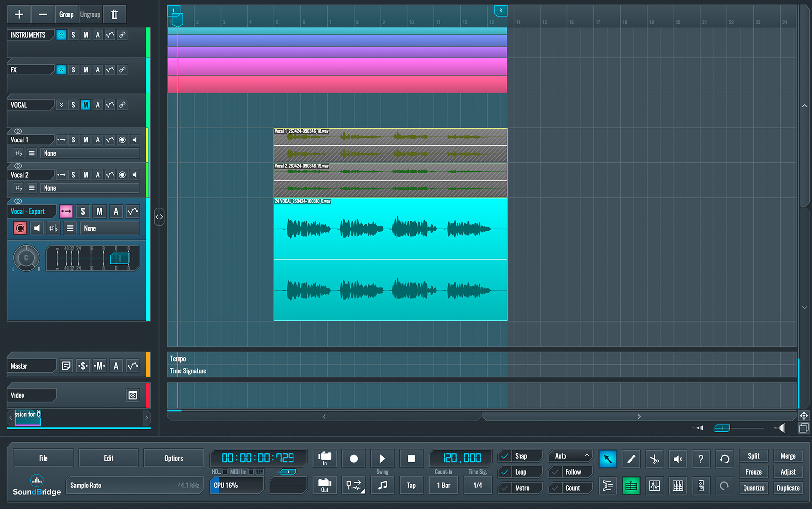Open the File menu
This screenshot has width=812, height=509.
tap(44, 459)
